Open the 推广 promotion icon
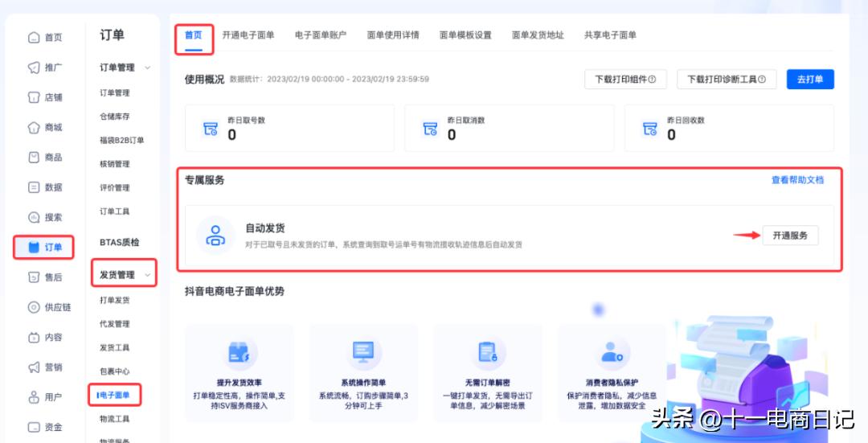 point(34,67)
